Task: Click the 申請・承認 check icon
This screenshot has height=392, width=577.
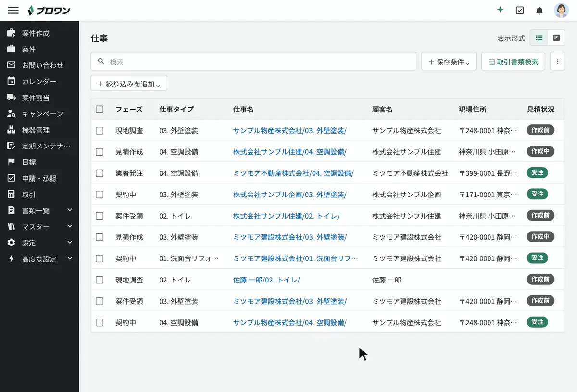Action: tap(11, 178)
